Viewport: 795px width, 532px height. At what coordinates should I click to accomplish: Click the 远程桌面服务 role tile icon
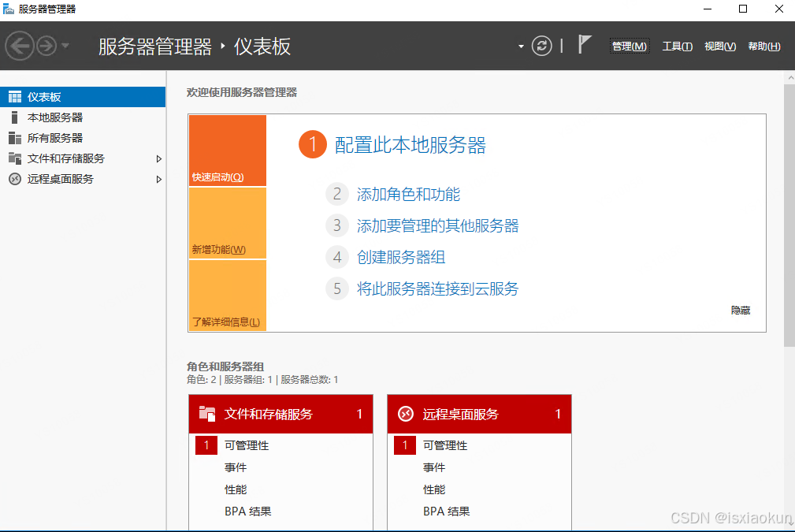point(405,414)
